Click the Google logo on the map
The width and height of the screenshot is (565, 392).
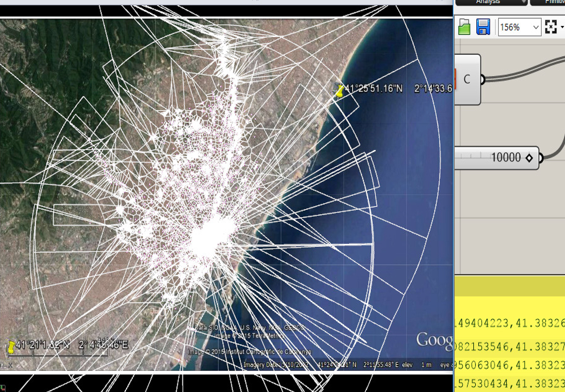434,340
